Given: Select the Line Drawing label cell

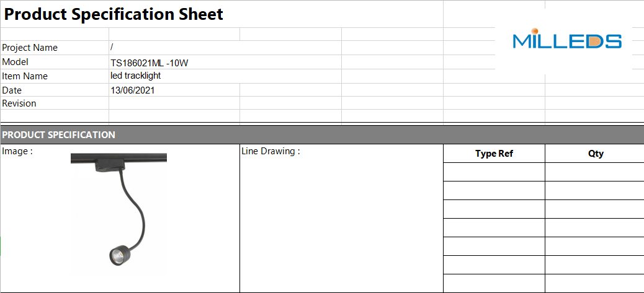Looking at the screenshot, I should [271, 151].
